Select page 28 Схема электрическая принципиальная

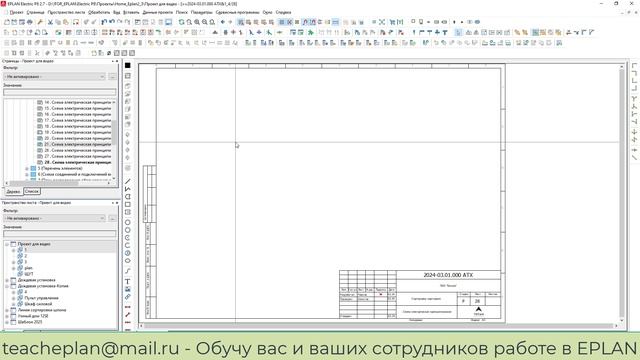(78, 162)
